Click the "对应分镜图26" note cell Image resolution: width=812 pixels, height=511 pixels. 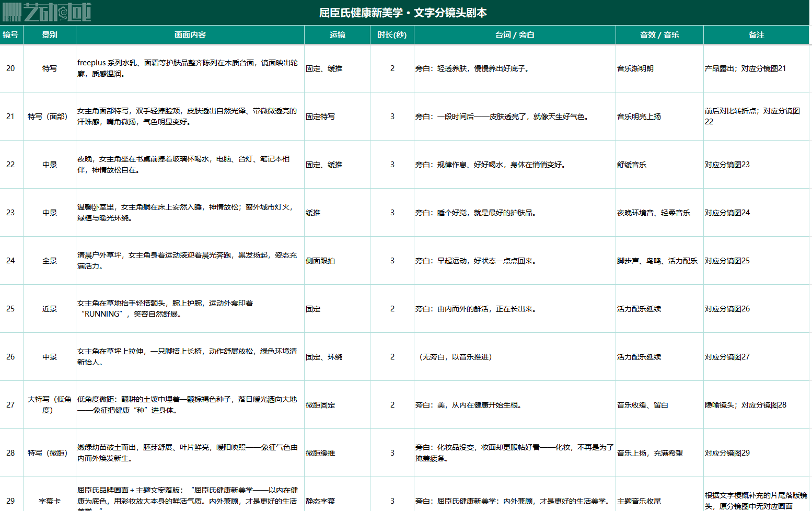[x=757, y=309]
